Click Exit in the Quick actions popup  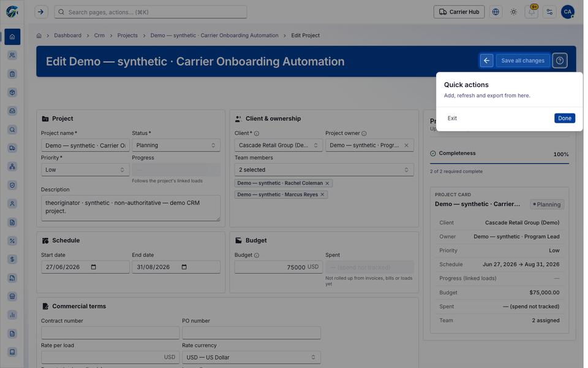click(452, 118)
